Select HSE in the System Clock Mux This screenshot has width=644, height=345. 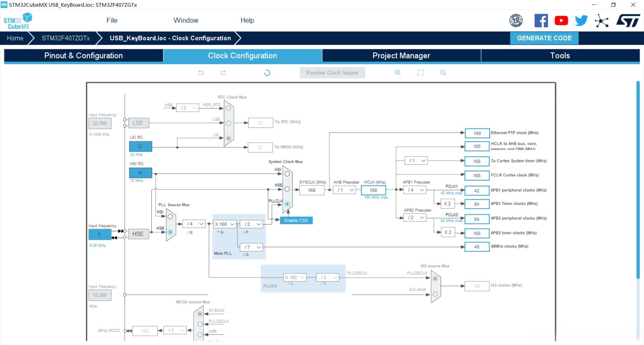coord(287,189)
